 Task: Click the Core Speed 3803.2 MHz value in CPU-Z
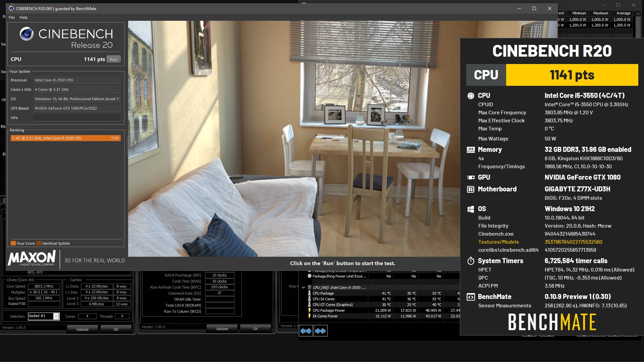tap(44, 287)
